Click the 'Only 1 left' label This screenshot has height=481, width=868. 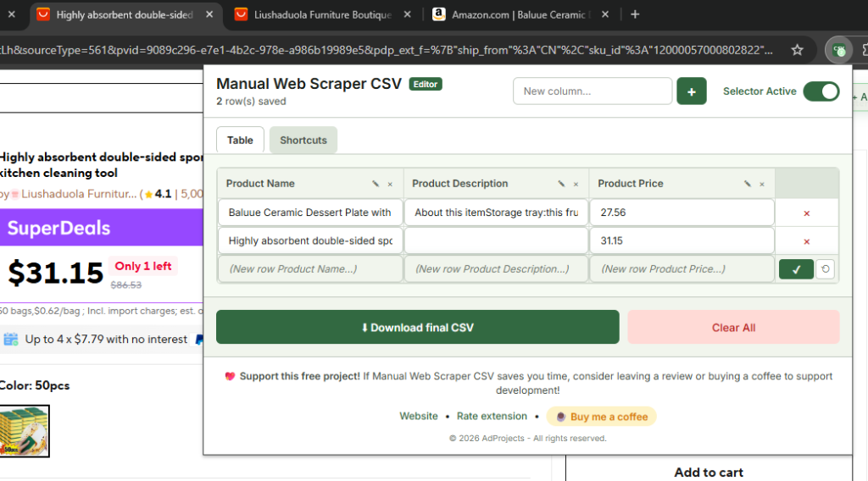[142, 266]
